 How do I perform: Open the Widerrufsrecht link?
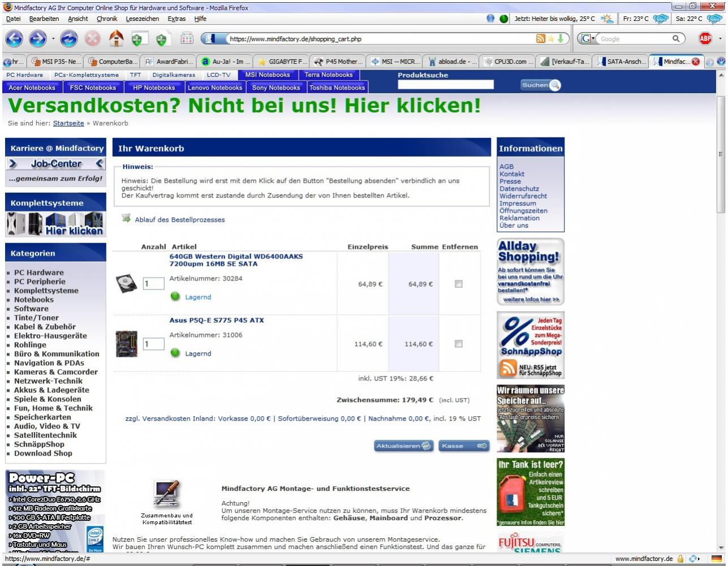[x=523, y=196]
